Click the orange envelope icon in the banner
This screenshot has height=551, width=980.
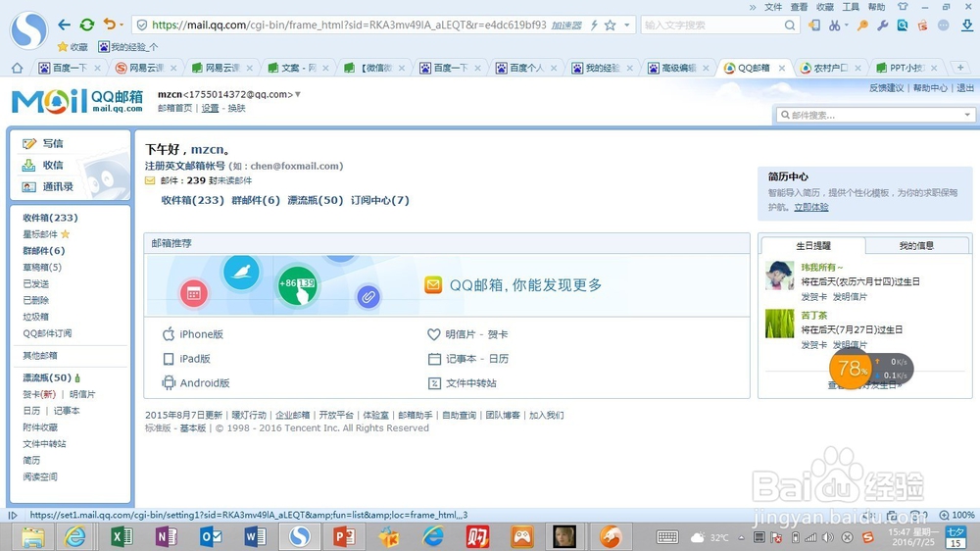coord(433,285)
